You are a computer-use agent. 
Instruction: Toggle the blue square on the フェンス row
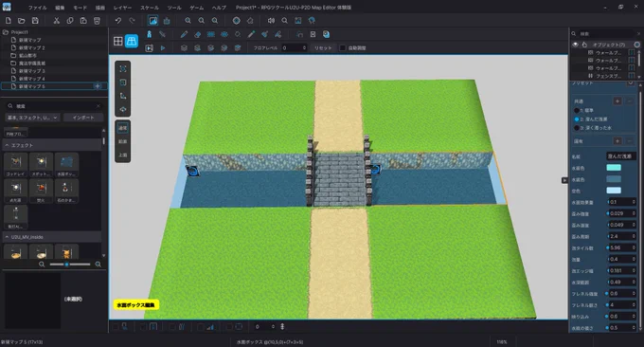[x=632, y=76]
